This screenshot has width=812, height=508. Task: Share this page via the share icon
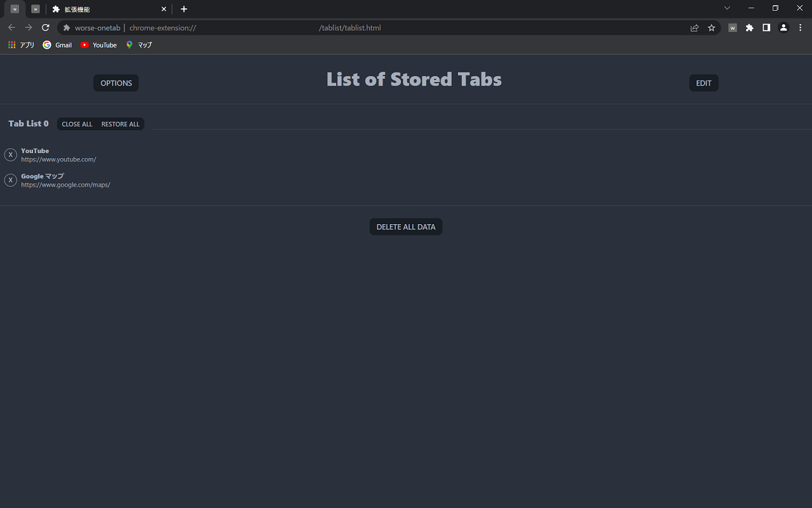click(695, 28)
